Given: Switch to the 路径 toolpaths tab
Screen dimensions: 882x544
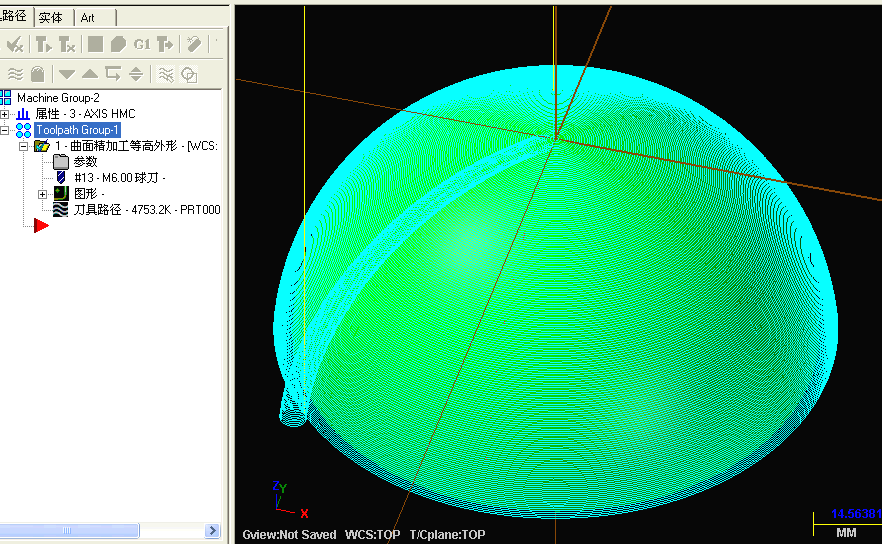Looking at the screenshot, I should tap(16, 16).
